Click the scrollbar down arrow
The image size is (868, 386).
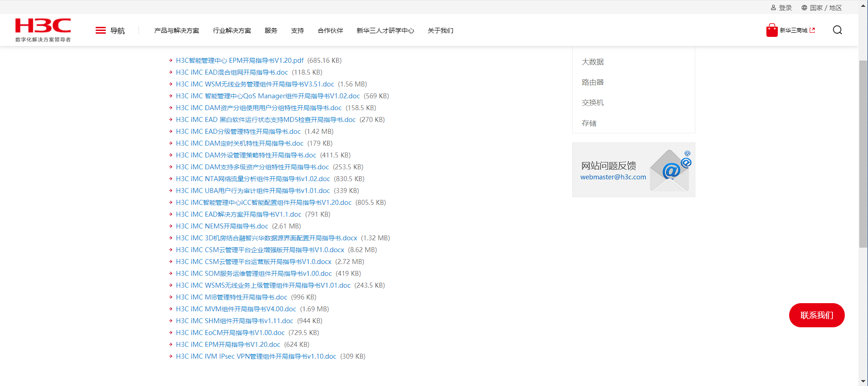click(863, 381)
